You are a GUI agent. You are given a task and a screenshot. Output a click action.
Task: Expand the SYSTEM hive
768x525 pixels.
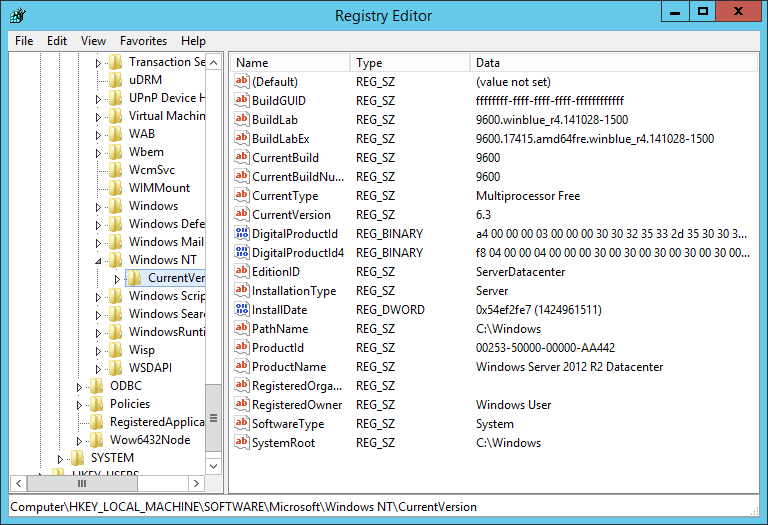[x=60, y=459]
